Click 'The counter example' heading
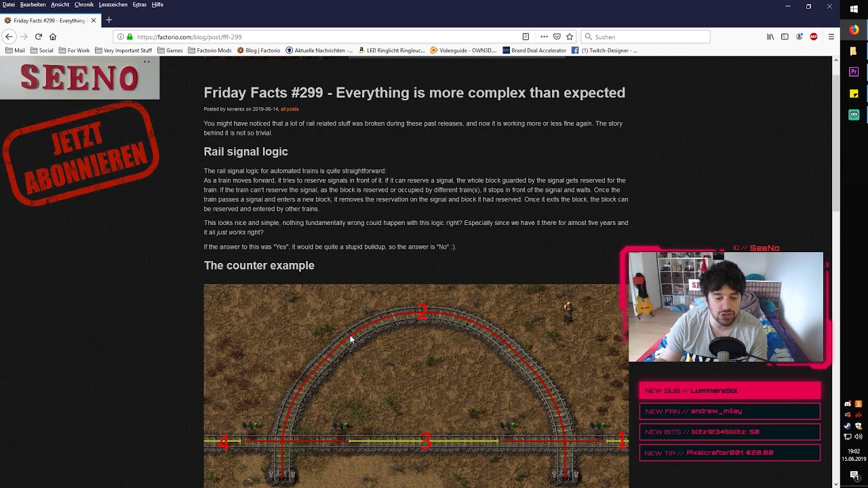 [x=259, y=266]
